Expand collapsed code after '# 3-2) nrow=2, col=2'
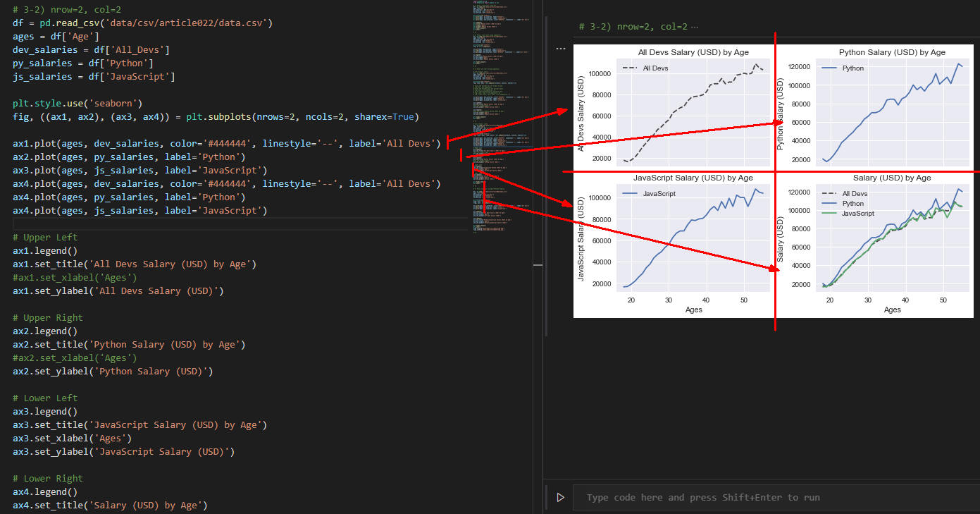This screenshot has height=514, width=980. (695, 27)
